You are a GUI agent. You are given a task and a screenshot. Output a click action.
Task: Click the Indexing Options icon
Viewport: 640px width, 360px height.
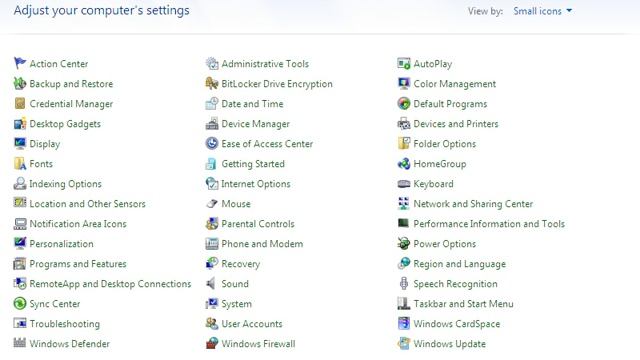[20, 183]
